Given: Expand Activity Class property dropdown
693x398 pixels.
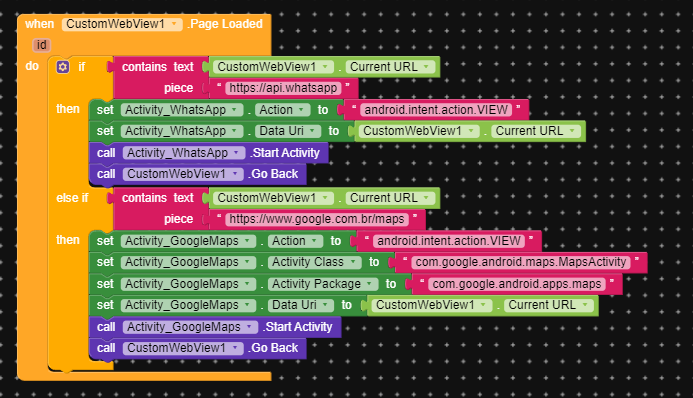Looking at the screenshot, I should tap(314, 262).
